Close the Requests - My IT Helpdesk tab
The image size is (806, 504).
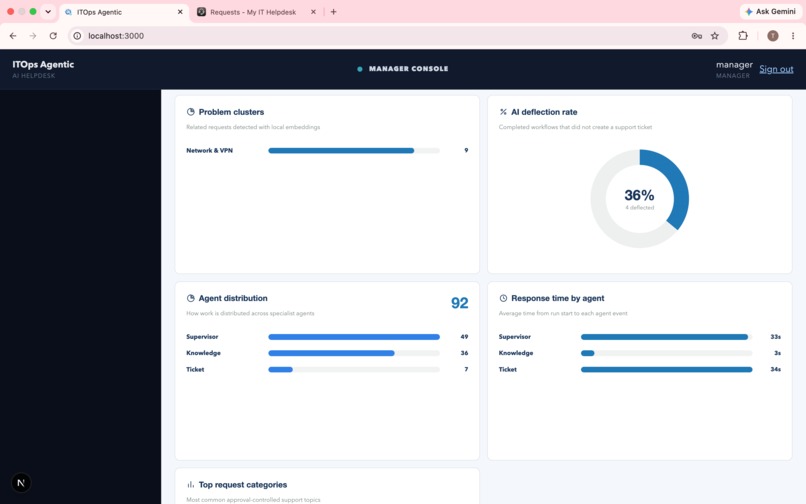click(x=313, y=12)
